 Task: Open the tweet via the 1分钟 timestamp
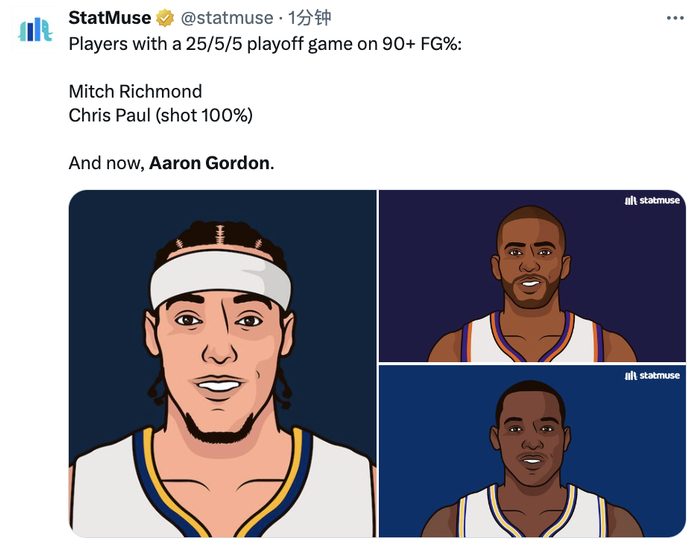click(x=310, y=18)
